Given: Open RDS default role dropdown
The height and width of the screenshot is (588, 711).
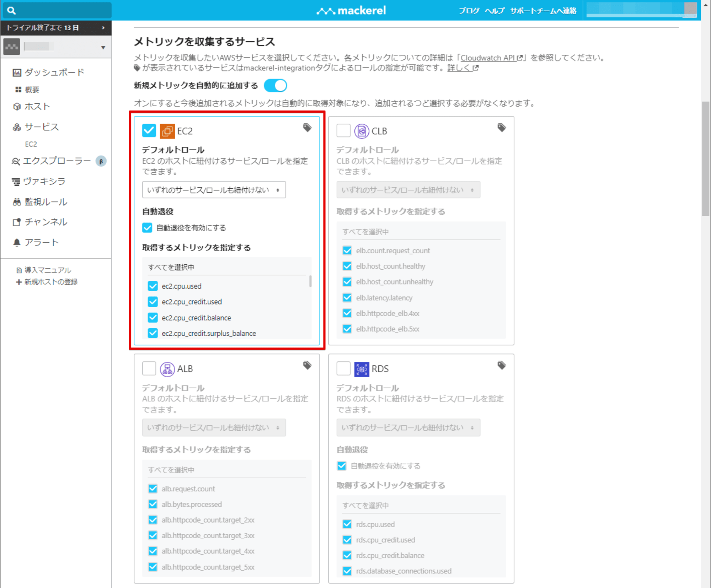Looking at the screenshot, I should (408, 427).
